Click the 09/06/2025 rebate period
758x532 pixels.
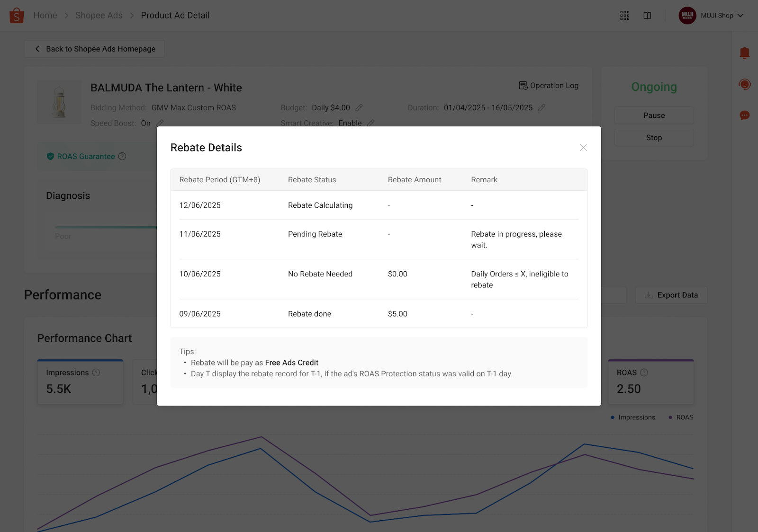point(200,314)
